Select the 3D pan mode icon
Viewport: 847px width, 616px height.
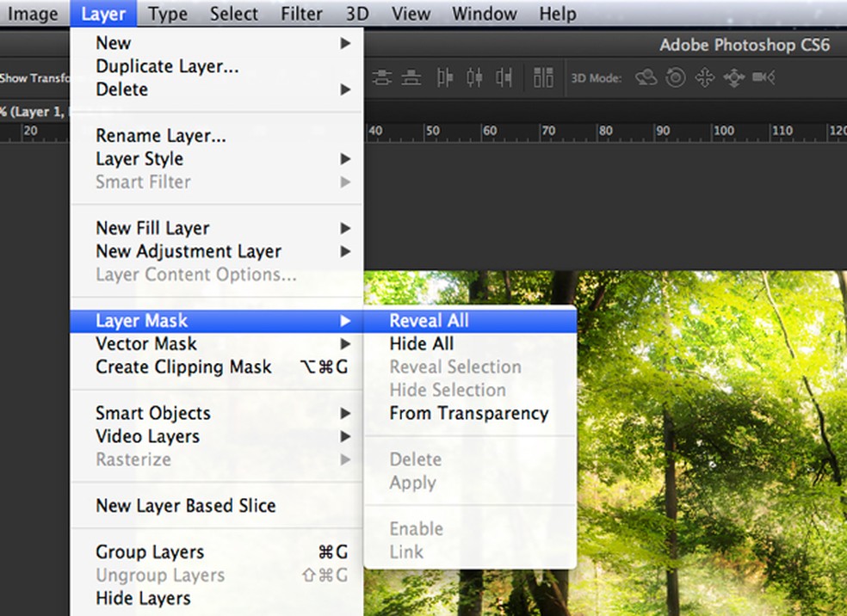(705, 78)
